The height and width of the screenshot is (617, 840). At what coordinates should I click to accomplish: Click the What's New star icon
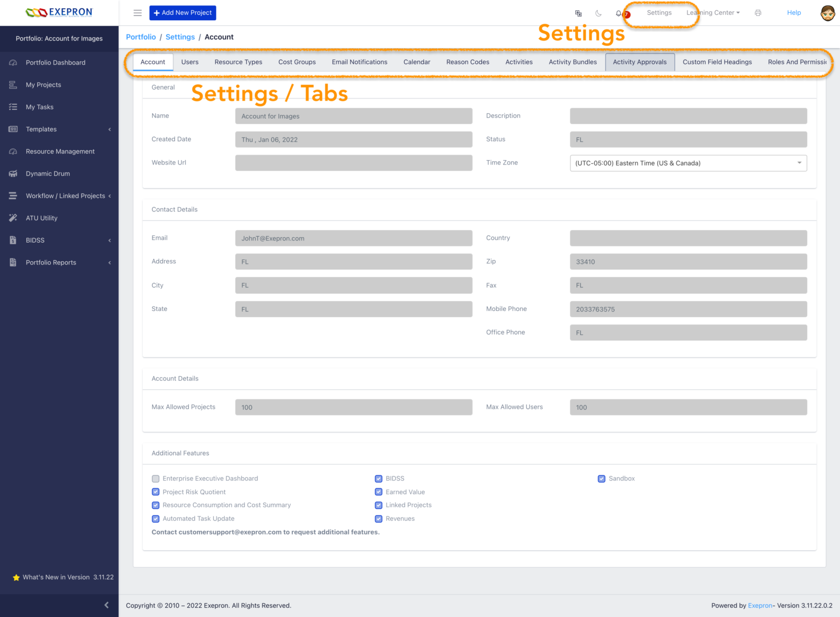(x=16, y=577)
